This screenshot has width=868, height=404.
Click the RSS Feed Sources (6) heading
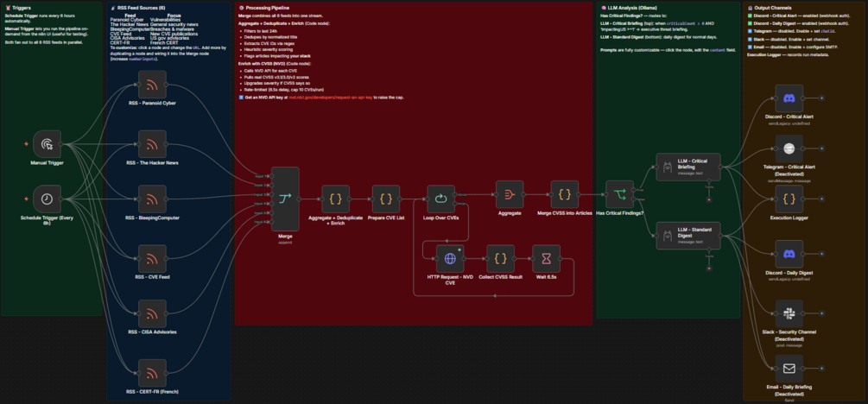(x=138, y=9)
